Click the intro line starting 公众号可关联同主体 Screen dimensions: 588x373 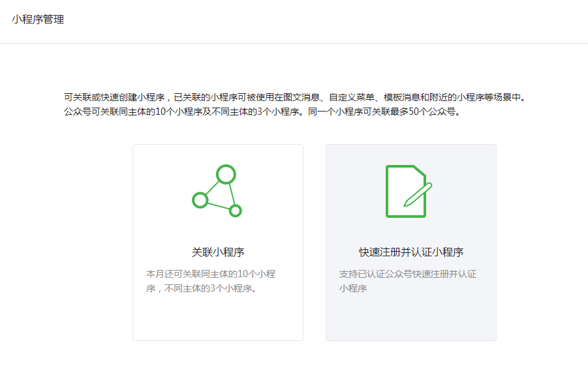183,112
